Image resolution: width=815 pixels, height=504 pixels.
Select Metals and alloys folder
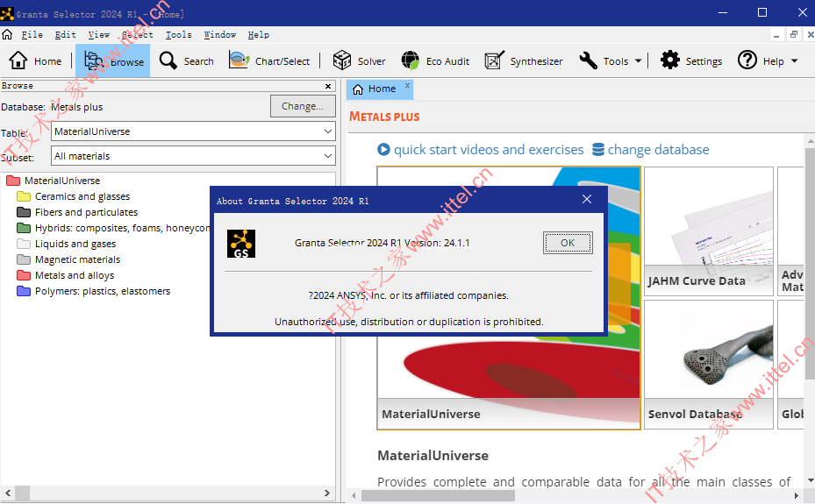tap(66, 275)
